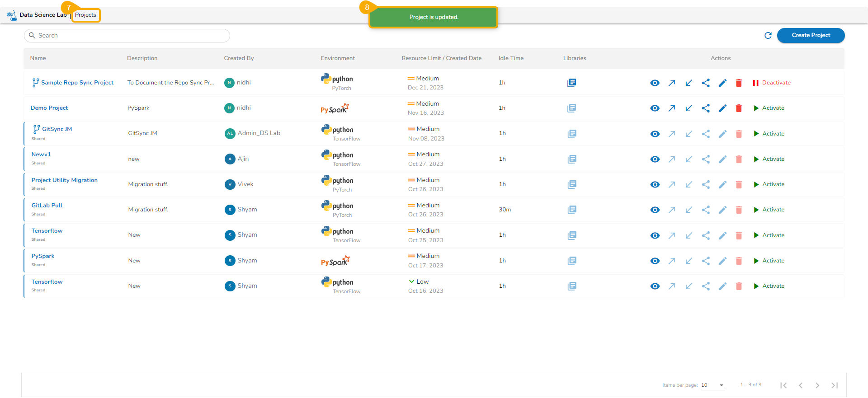
Task: Delete the Demo Project using trash icon
Action: click(x=739, y=108)
